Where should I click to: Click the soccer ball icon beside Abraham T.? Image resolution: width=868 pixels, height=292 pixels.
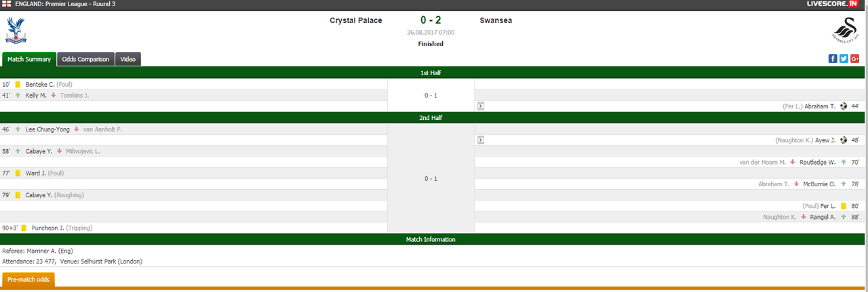pos(844,106)
